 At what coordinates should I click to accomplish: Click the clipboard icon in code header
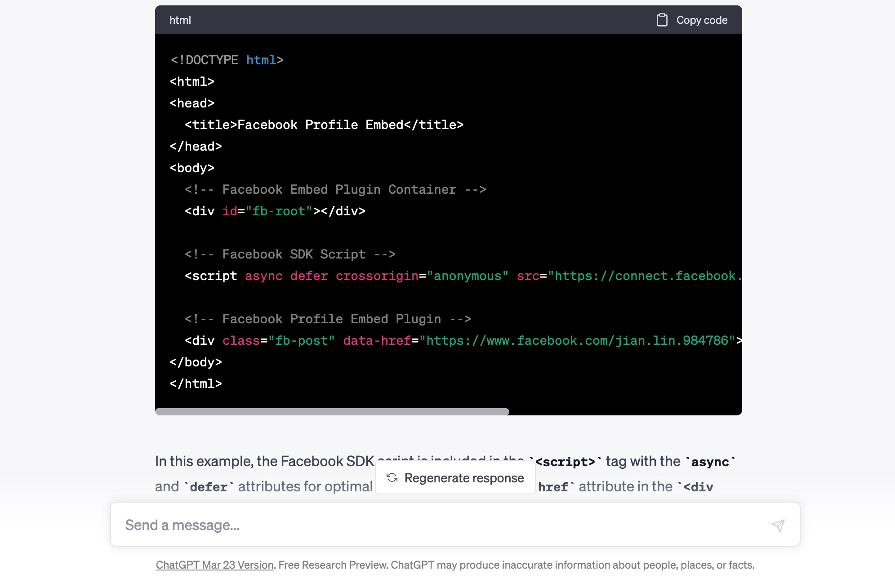[662, 20]
